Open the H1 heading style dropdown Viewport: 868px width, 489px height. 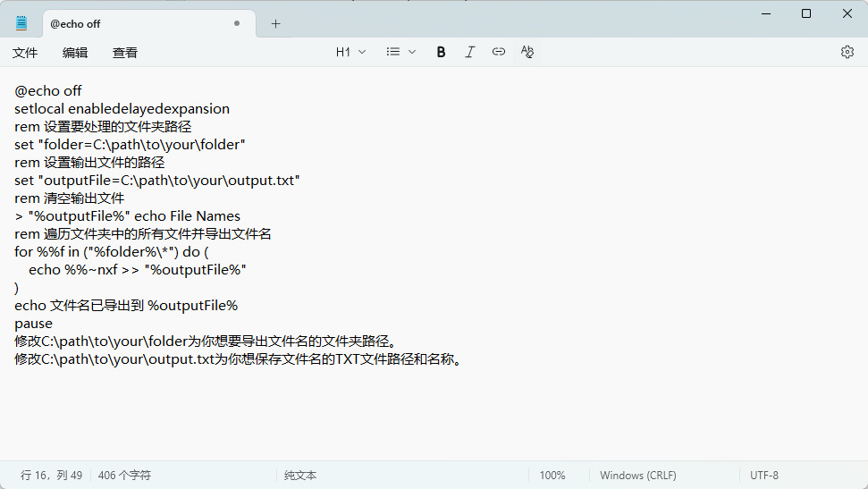pos(350,52)
